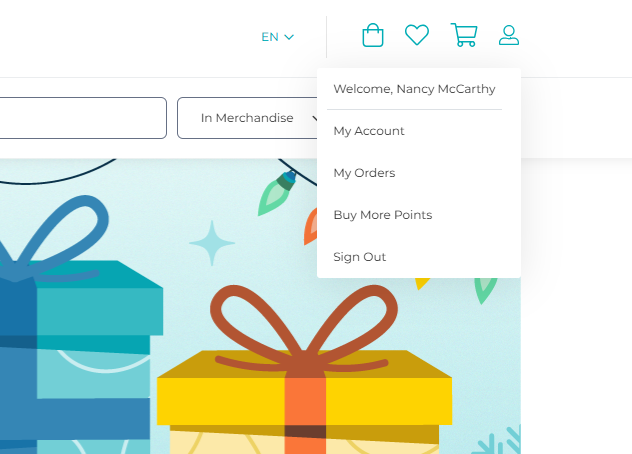Viewport: 632px width, 454px height.
Task: Click the light-blue sparkle star
Action: click(212, 243)
